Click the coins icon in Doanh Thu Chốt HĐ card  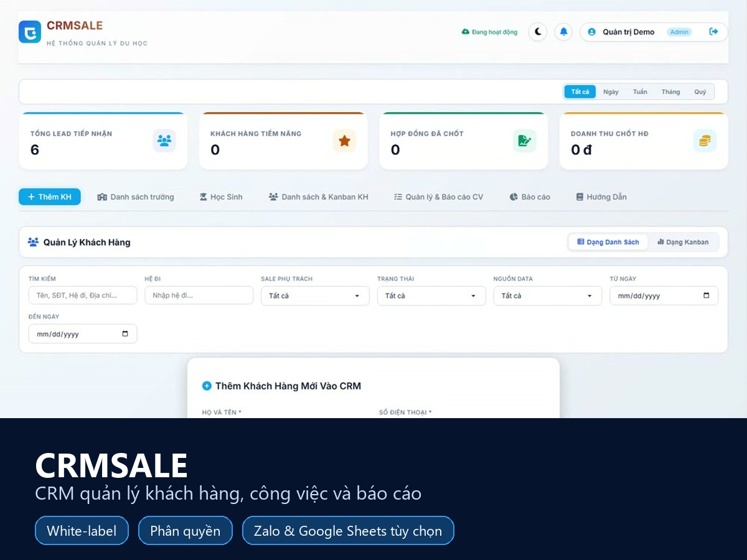(x=705, y=141)
